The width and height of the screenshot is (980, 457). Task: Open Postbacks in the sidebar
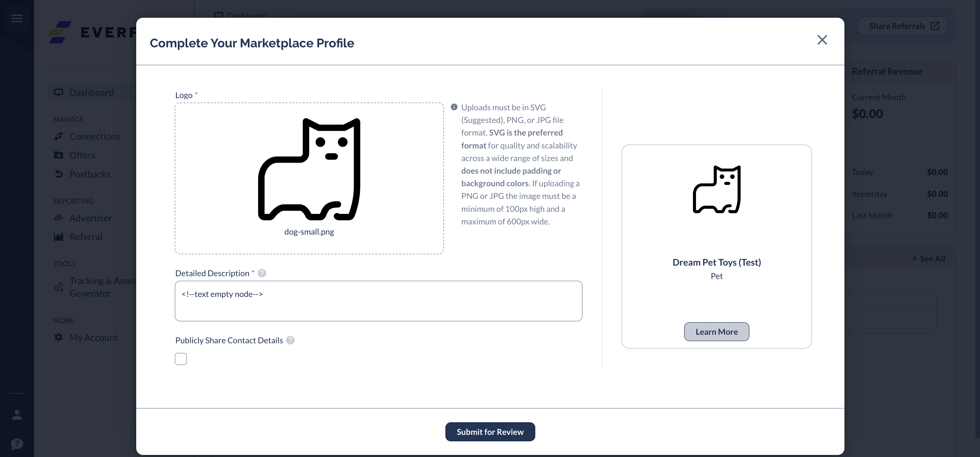point(90,174)
